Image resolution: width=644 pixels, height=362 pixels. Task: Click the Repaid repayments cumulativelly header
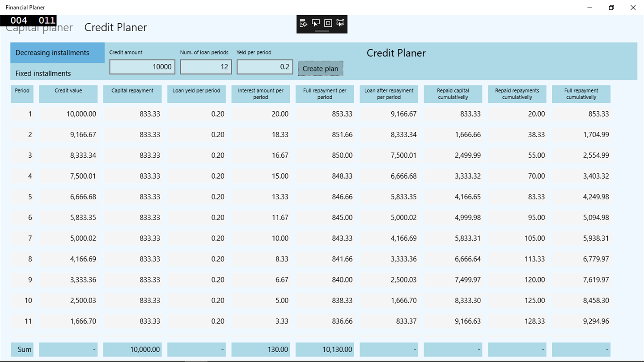[x=517, y=94]
